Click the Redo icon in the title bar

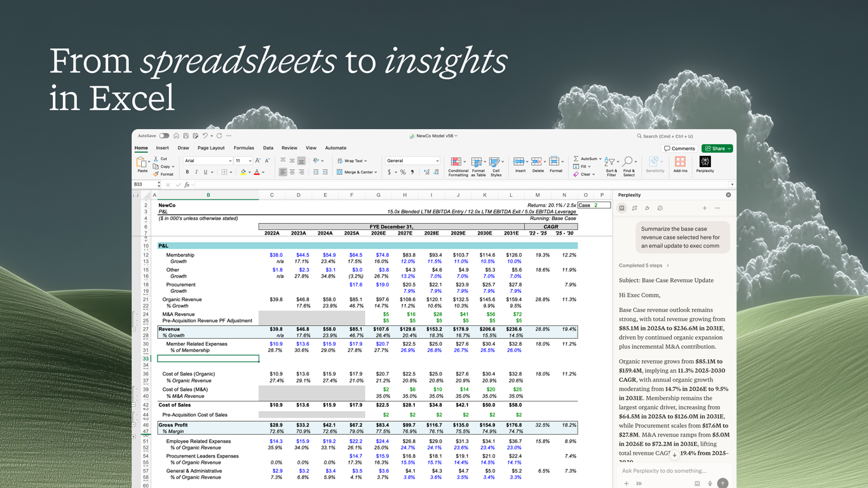click(219, 136)
